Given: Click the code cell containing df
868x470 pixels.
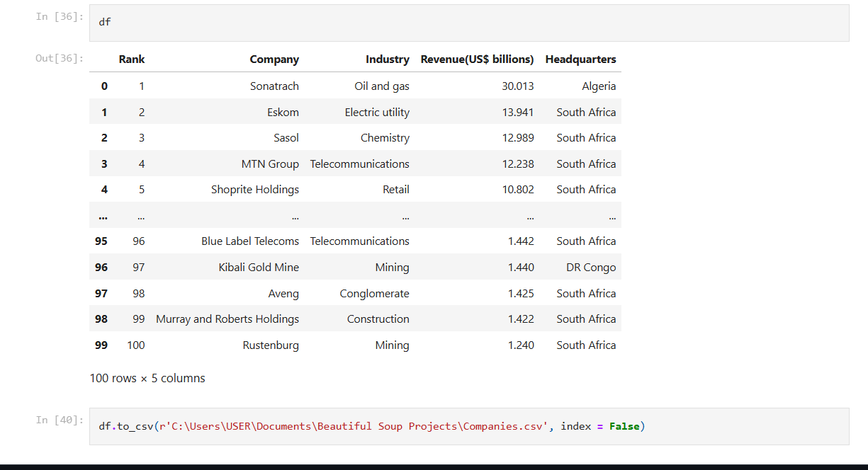Looking at the screenshot, I should point(469,23).
